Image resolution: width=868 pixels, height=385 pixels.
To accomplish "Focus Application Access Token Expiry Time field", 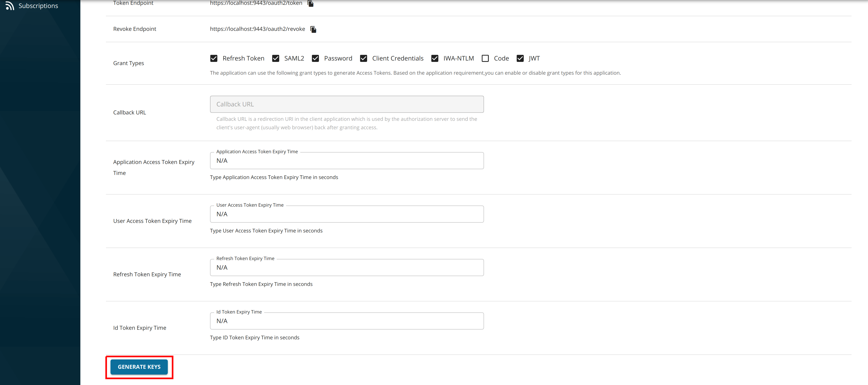I will coord(346,161).
